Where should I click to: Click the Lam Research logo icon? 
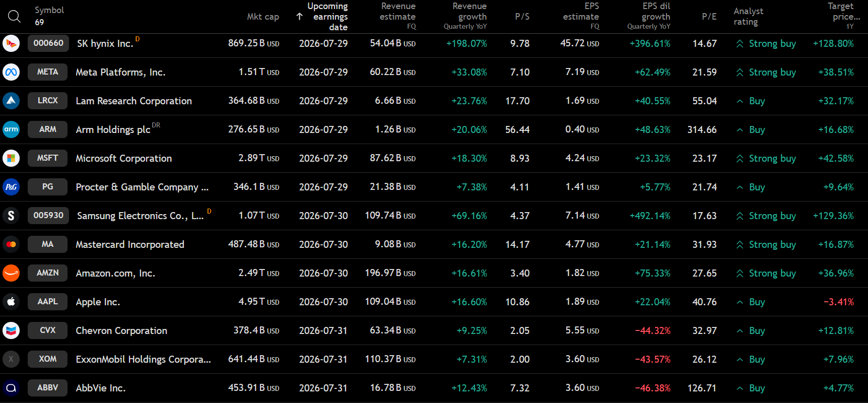(x=11, y=101)
